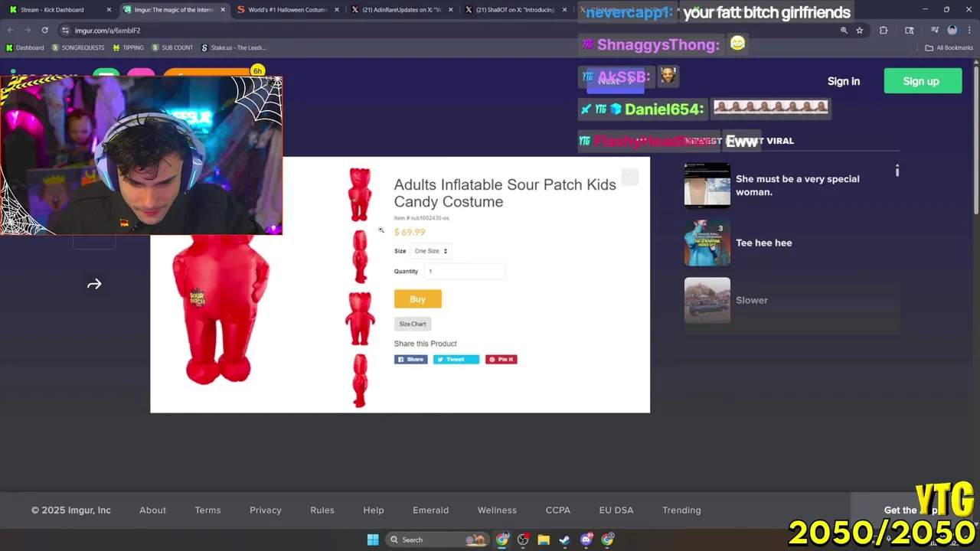This screenshot has width=980, height=551.
Task: Open the browser Extensions puzzle icon
Action: [884, 30]
